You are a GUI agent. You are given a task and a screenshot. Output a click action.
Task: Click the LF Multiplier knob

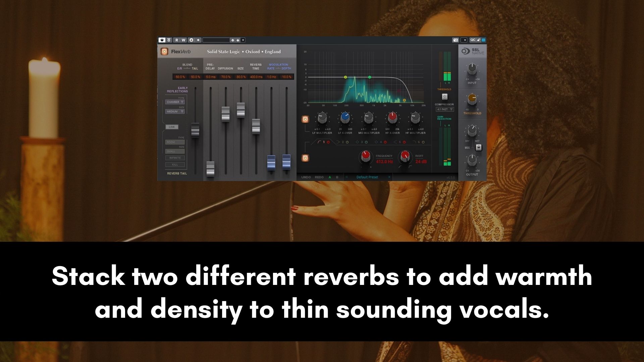pyautogui.click(x=322, y=118)
